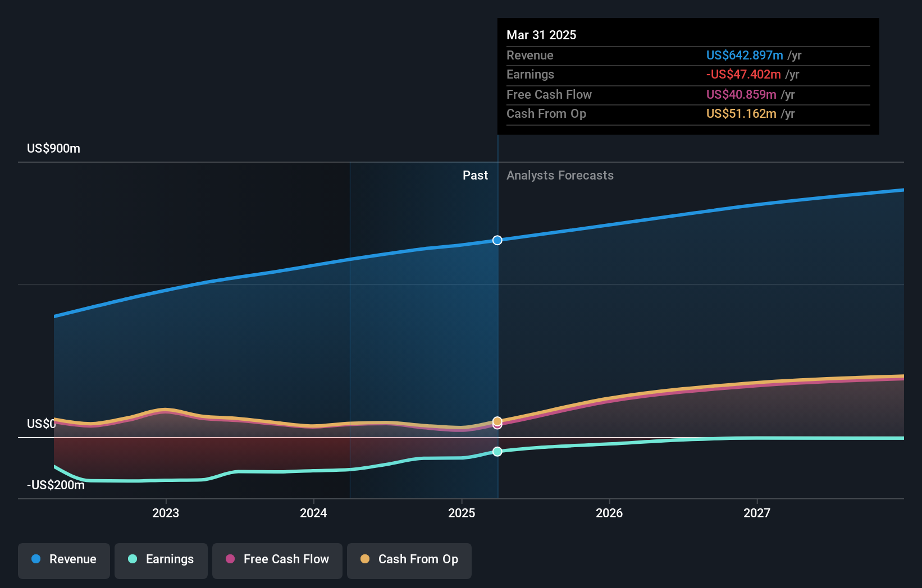Click the orange Cash From Op data marker
The width and height of the screenshot is (922, 588).
coord(497,421)
